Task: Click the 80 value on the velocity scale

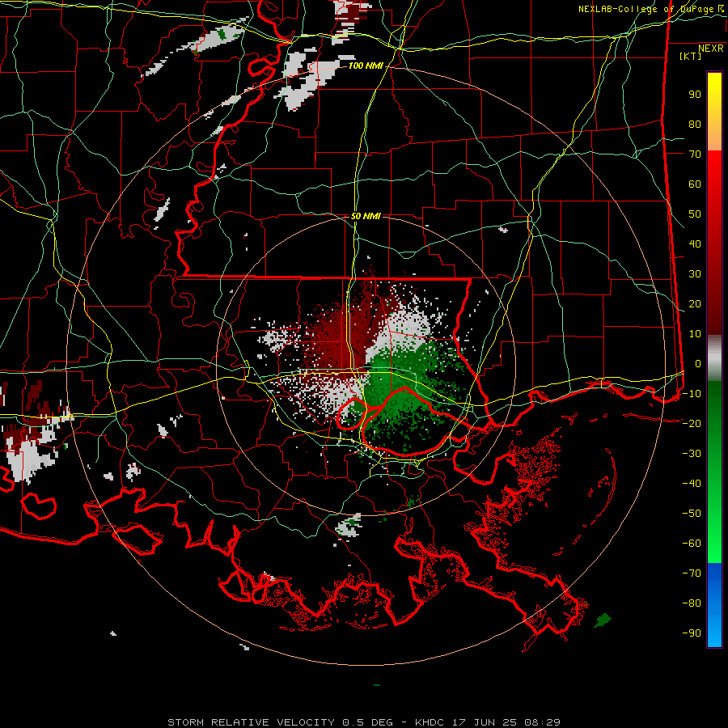Action: (x=695, y=125)
